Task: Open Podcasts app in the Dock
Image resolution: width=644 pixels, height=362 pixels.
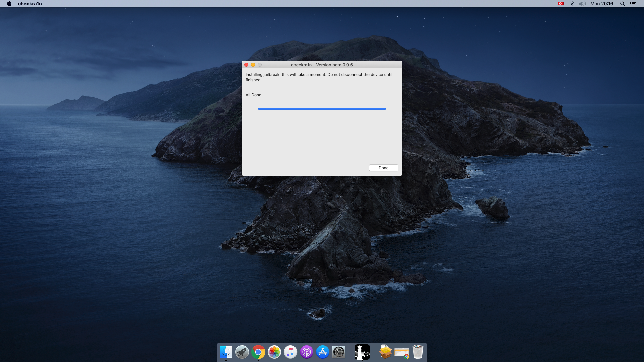Action: (x=307, y=352)
